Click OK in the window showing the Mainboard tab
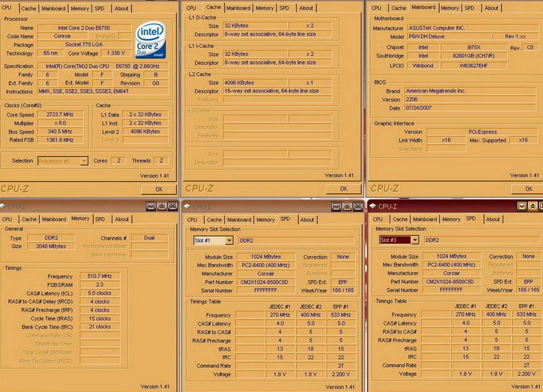Viewport: 543px width, 392px height. [529, 189]
